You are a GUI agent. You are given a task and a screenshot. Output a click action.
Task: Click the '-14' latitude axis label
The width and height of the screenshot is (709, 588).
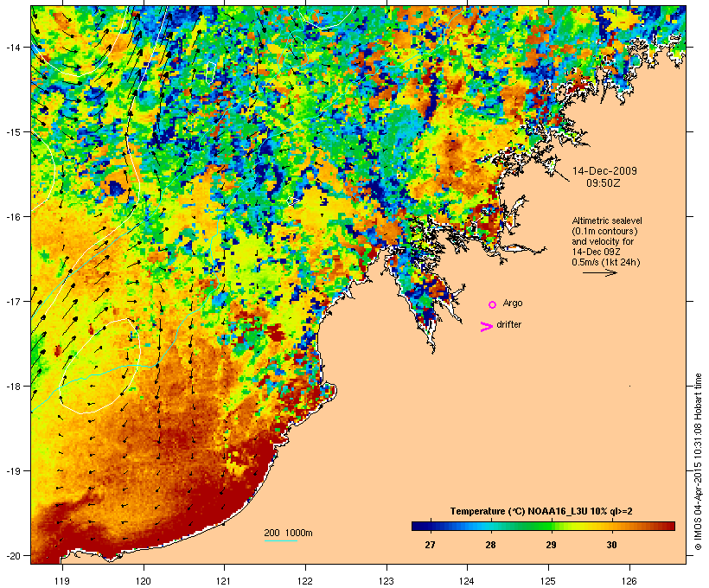(13, 47)
